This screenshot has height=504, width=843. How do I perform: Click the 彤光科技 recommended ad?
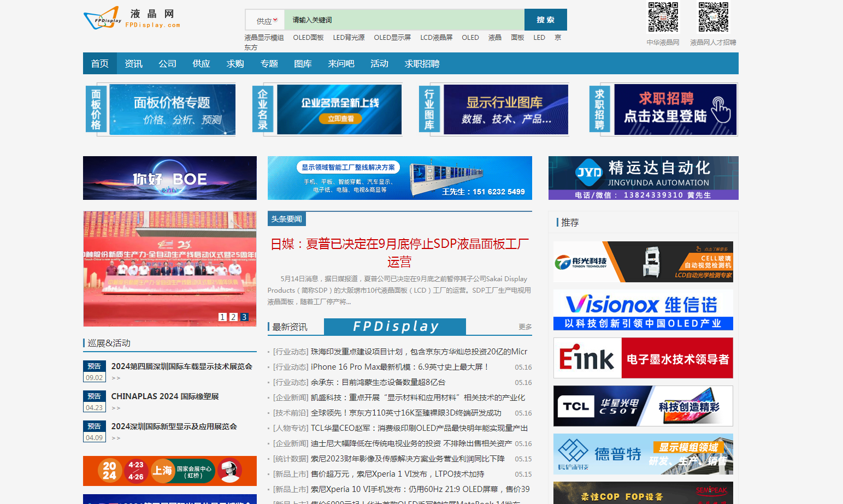pyautogui.click(x=643, y=262)
